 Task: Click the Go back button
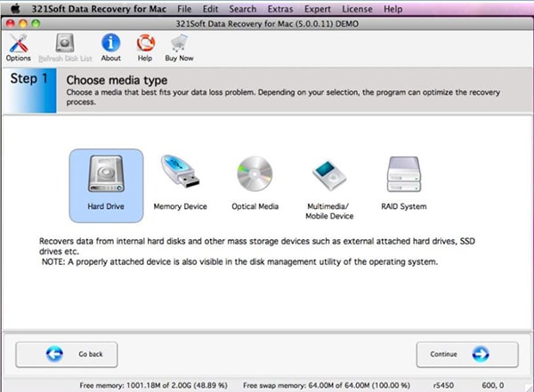pyautogui.click(x=67, y=355)
